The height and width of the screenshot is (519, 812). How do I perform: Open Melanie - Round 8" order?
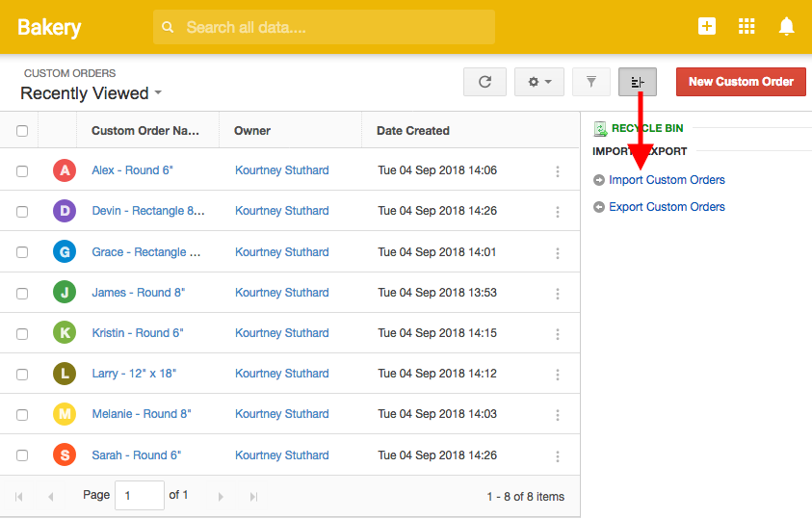pyautogui.click(x=142, y=414)
